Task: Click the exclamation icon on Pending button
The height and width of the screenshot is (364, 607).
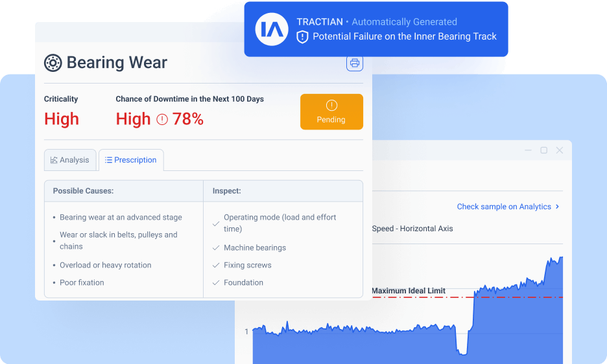Action: pos(331,106)
